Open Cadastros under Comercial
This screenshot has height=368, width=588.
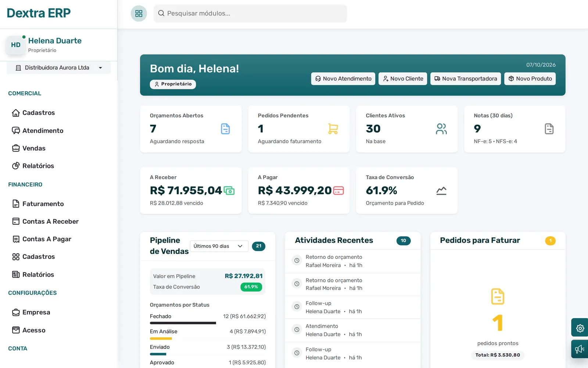(x=33, y=113)
